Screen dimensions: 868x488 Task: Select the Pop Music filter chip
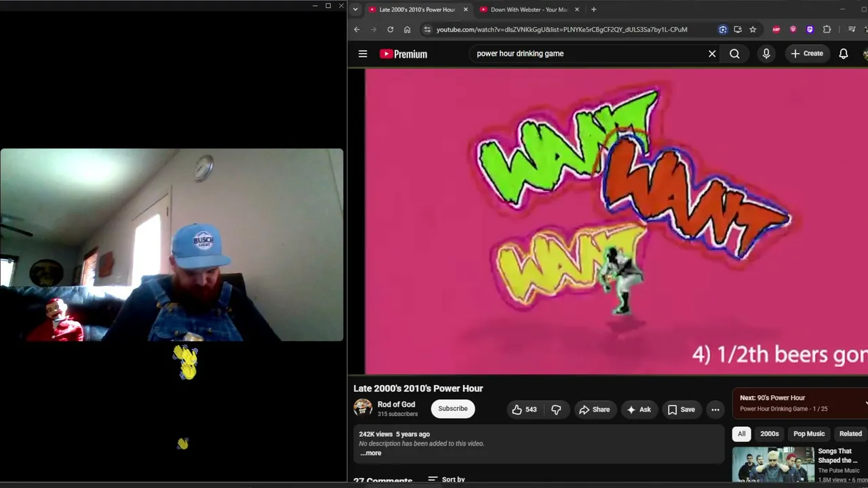[x=809, y=434]
